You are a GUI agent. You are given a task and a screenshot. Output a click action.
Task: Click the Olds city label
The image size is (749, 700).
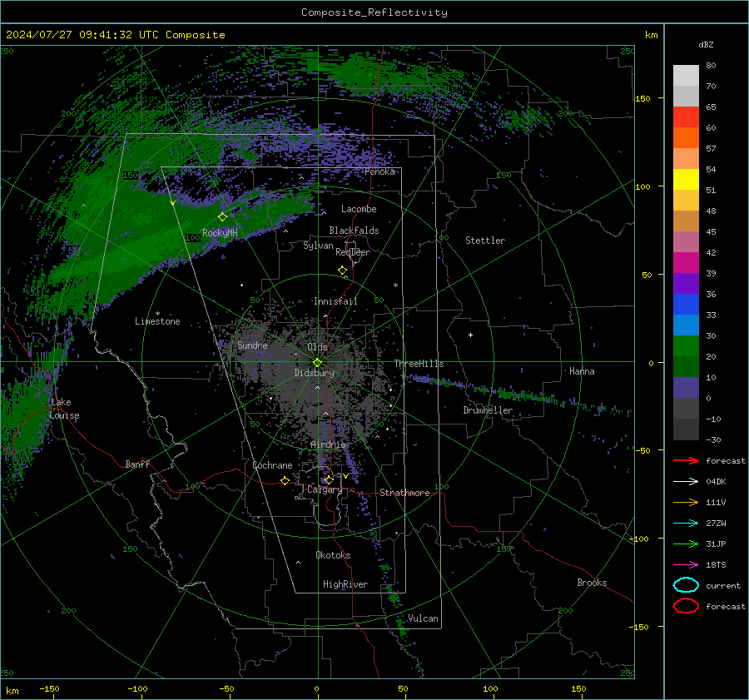point(317,347)
